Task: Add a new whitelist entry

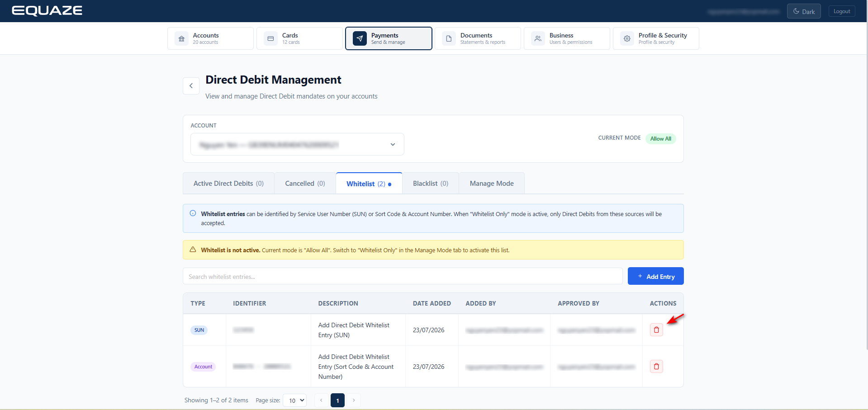Action: pos(655,276)
